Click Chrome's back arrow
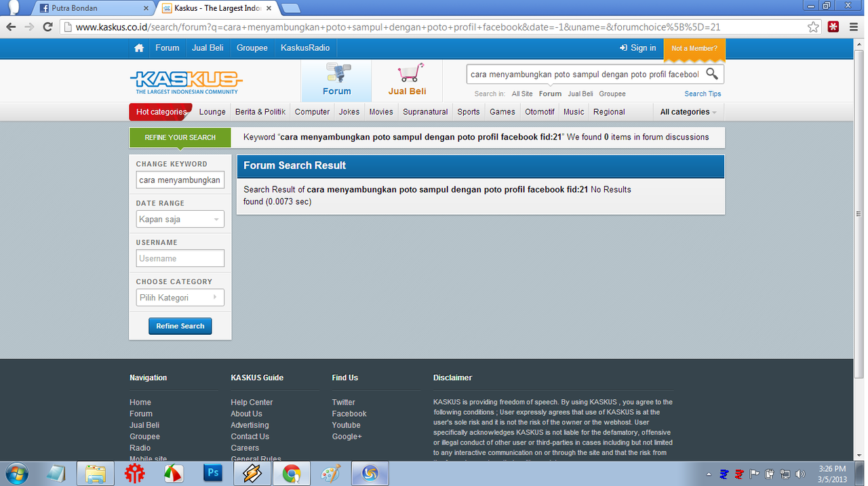This screenshot has height=486, width=868. (11, 27)
